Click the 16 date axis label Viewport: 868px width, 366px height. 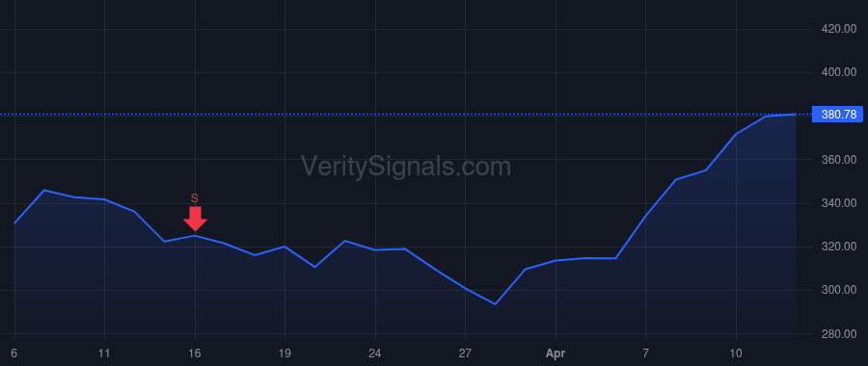point(194,353)
